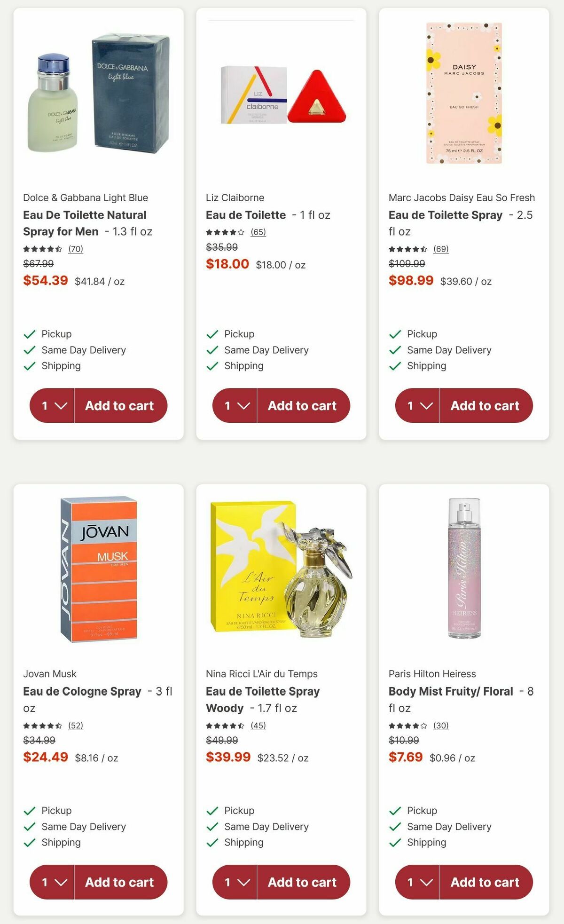Click the Same Day Delivery checkmark under Liz Claiborne
Screen dimensions: 564x924
tap(211, 350)
